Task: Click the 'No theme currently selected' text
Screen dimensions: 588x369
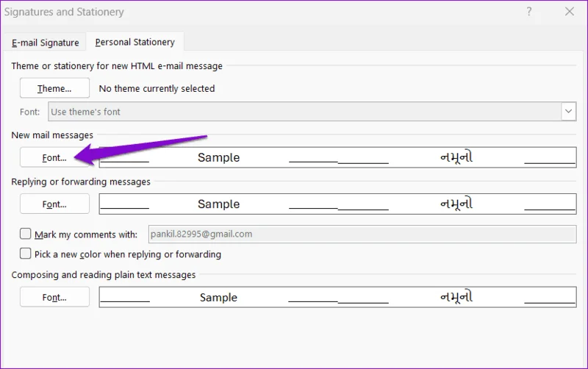Action: coord(157,88)
